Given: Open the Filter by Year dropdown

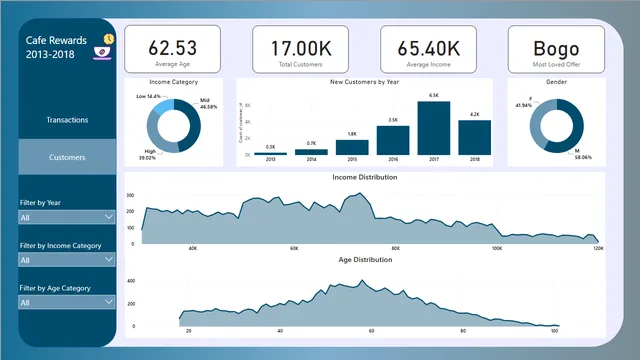Looking at the screenshot, I should 67,217.
